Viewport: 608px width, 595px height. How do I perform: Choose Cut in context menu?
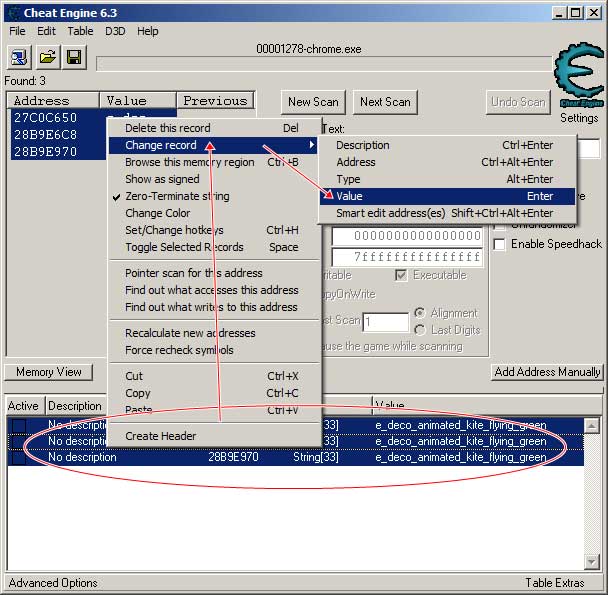pos(212,376)
